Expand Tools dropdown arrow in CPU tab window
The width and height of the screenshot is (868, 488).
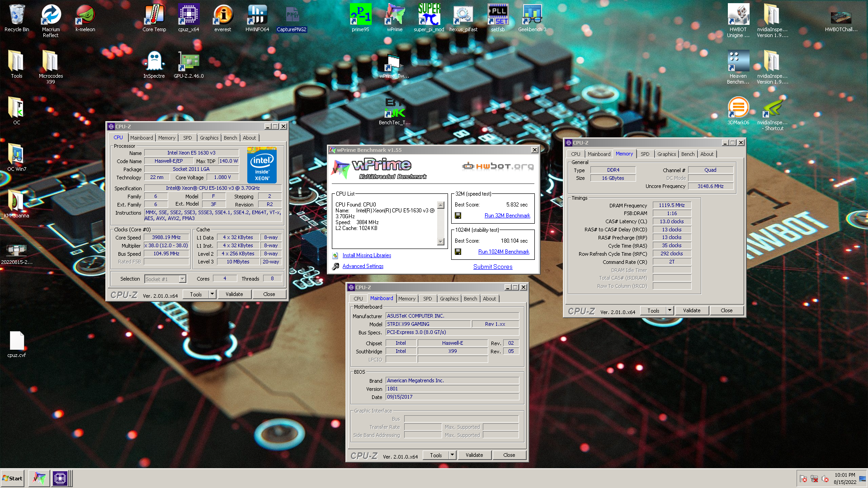click(x=212, y=294)
